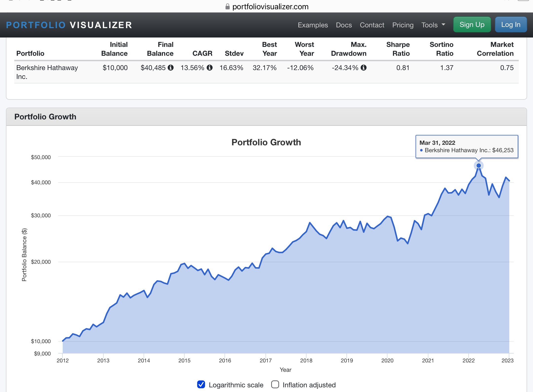
Task: Click the Portfolio column header
Action: coord(30,53)
